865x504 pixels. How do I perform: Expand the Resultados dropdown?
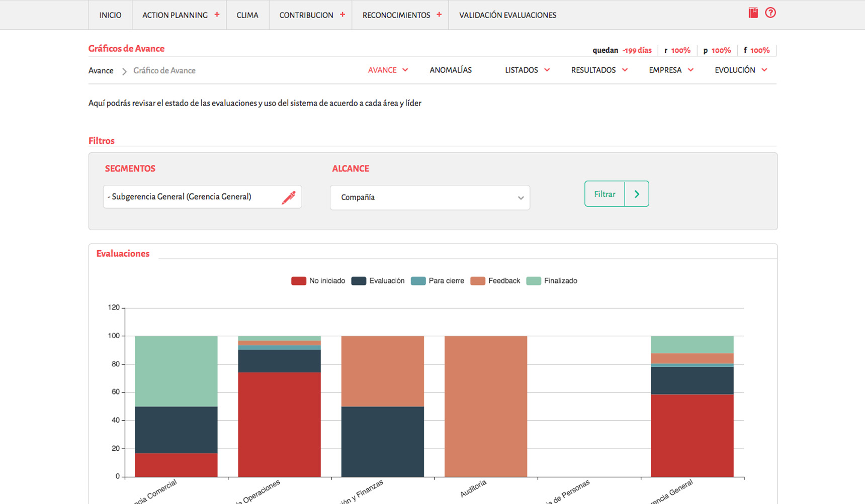coord(599,70)
